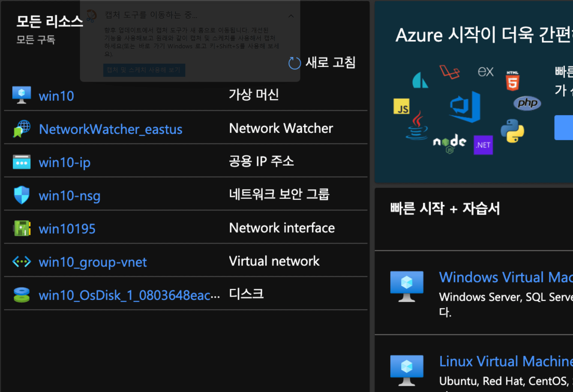Viewport: 573px width, 392px height.
Task: Click the Python logo in Azure banner
Action: coord(512,131)
